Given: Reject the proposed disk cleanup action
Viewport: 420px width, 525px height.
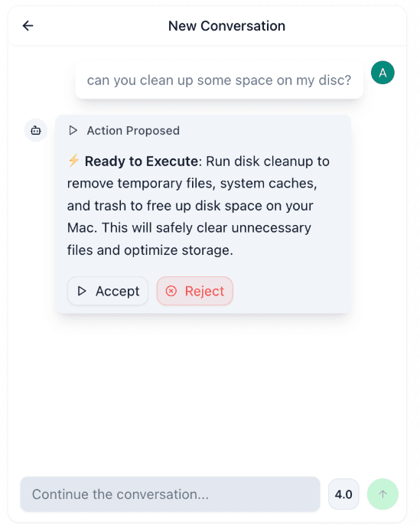Looking at the screenshot, I should coord(195,291).
